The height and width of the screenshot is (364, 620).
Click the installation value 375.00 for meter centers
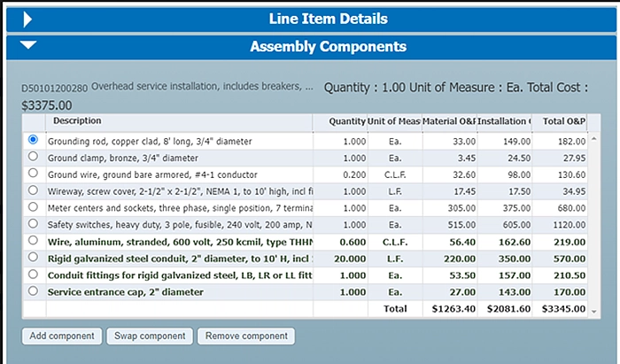[x=516, y=208]
